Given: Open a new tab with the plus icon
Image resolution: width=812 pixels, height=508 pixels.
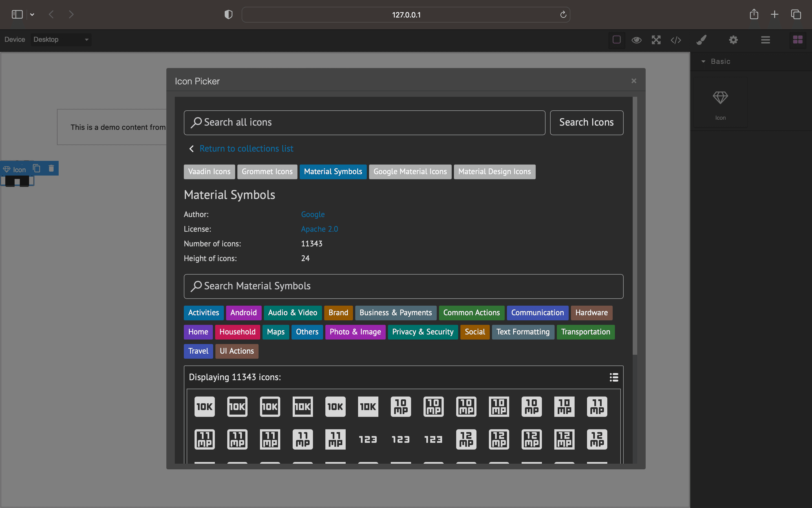Looking at the screenshot, I should pyautogui.click(x=775, y=14).
